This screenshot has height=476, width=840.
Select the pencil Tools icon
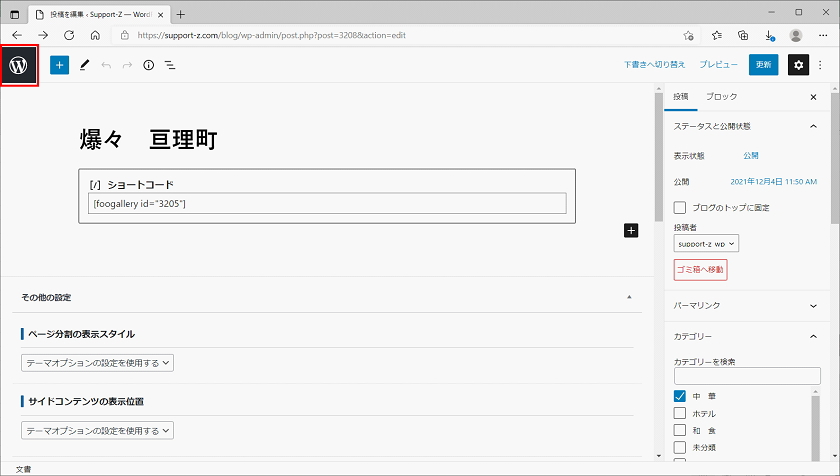click(84, 65)
